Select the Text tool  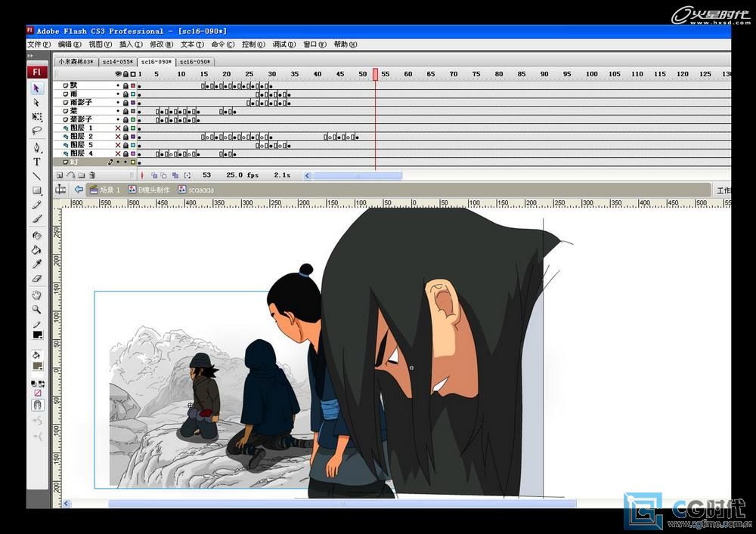point(36,162)
